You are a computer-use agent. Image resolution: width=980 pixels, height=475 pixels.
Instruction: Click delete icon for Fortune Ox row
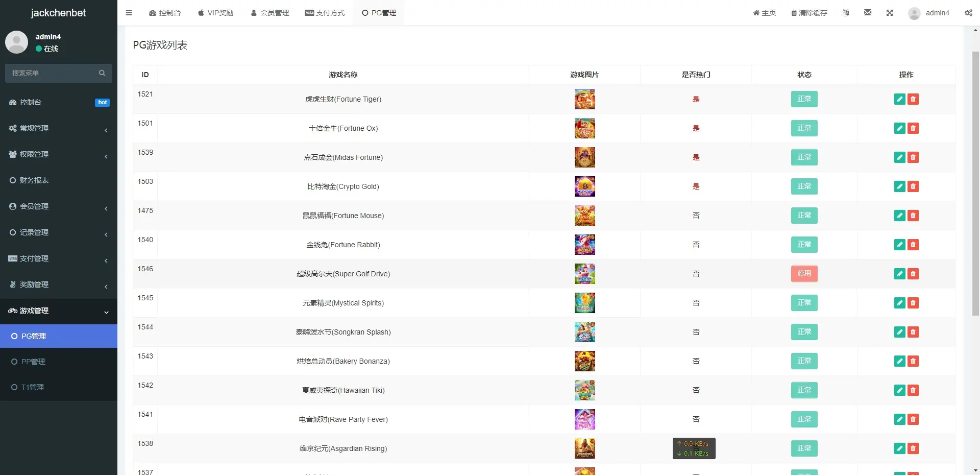913,128
